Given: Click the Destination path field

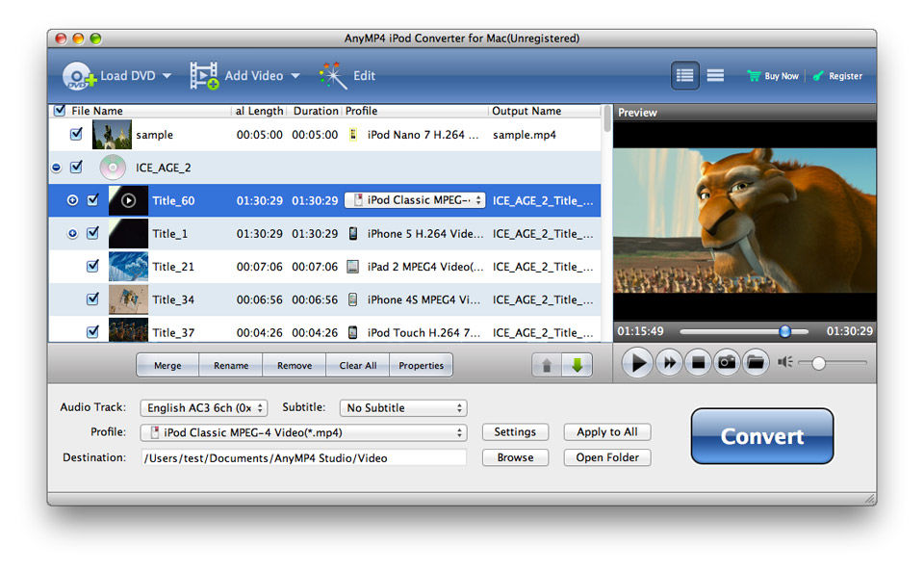Looking at the screenshot, I should click(x=303, y=458).
